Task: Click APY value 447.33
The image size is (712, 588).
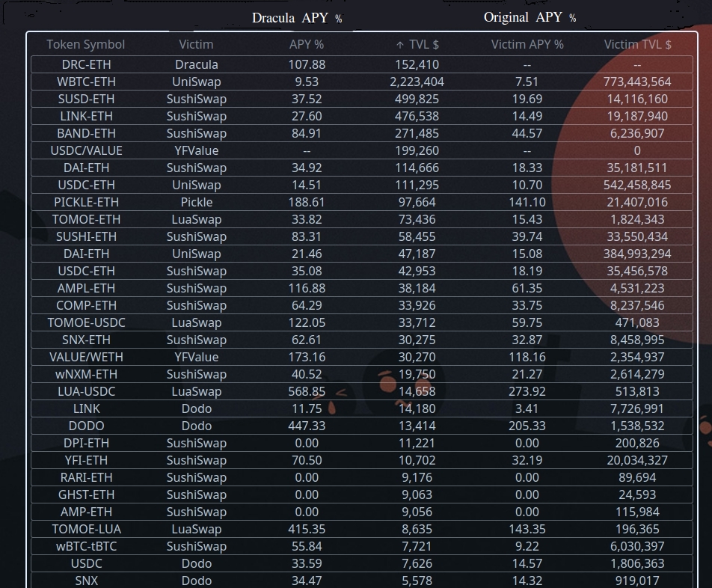Action: (307, 426)
